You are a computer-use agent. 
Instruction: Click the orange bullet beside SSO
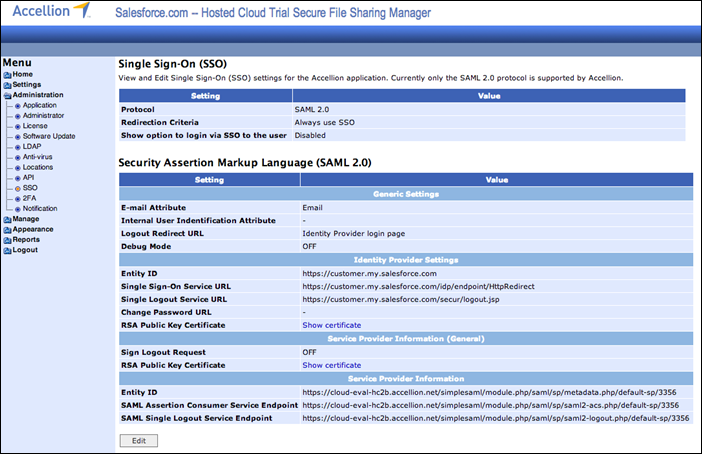18,188
